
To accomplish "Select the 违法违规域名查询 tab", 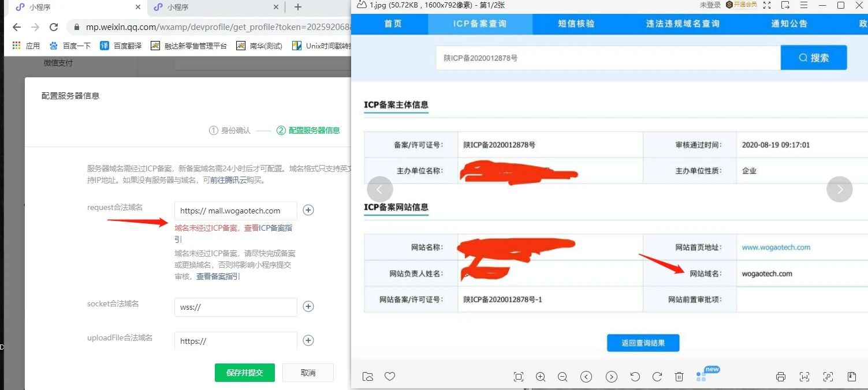I will (x=683, y=24).
